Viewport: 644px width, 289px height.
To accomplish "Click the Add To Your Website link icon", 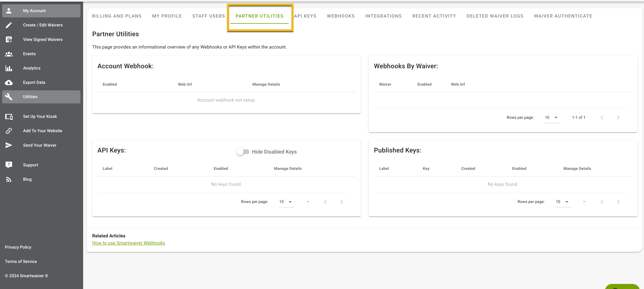I will pyautogui.click(x=9, y=131).
